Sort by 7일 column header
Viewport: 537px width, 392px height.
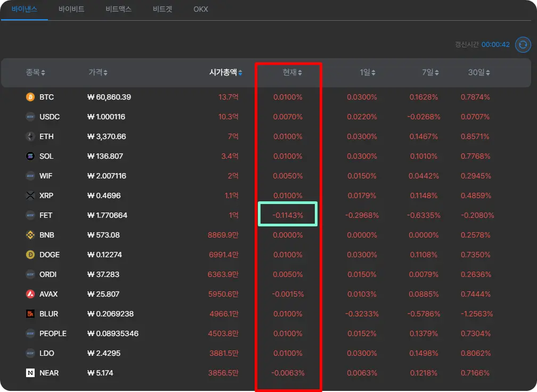click(x=430, y=72)
